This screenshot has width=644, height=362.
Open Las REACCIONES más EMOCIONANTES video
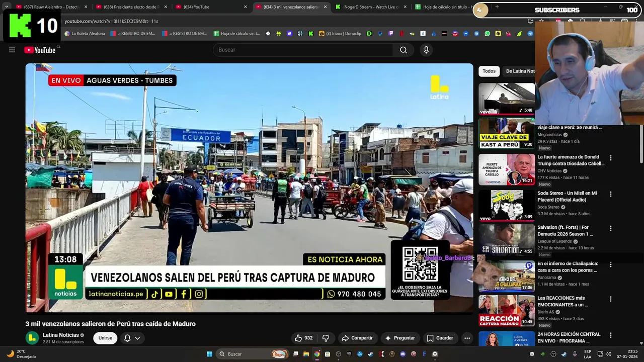pos(562,301)
